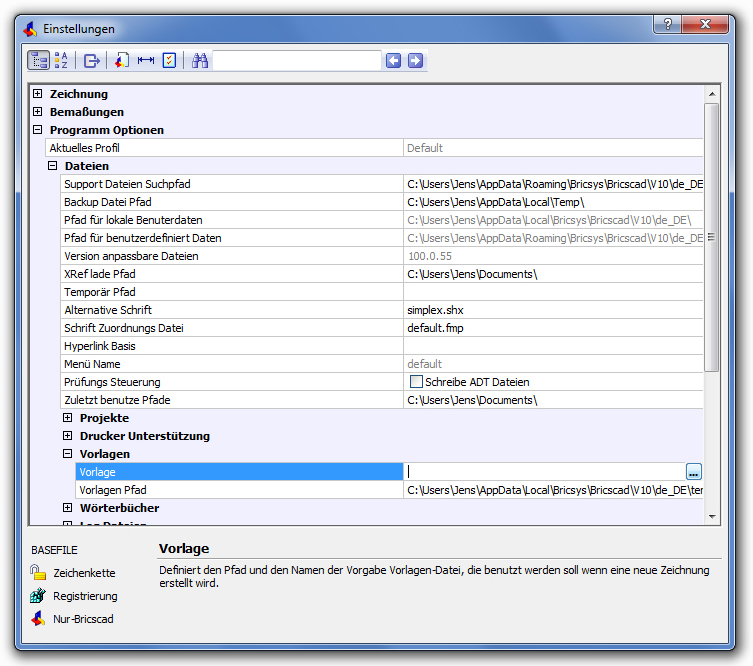Click into the settings search field
The width and height of the screenshot is (753, 666).
296,61
